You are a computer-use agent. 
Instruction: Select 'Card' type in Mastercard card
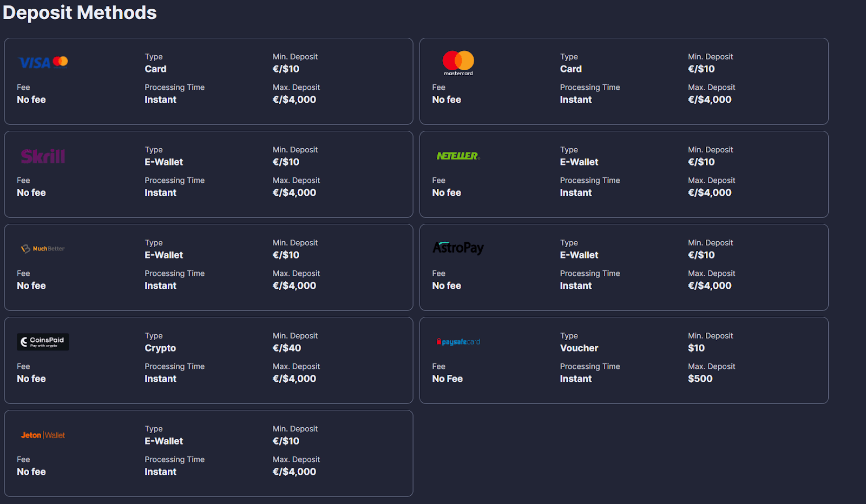pyautogui.click(x=570, y=69)
